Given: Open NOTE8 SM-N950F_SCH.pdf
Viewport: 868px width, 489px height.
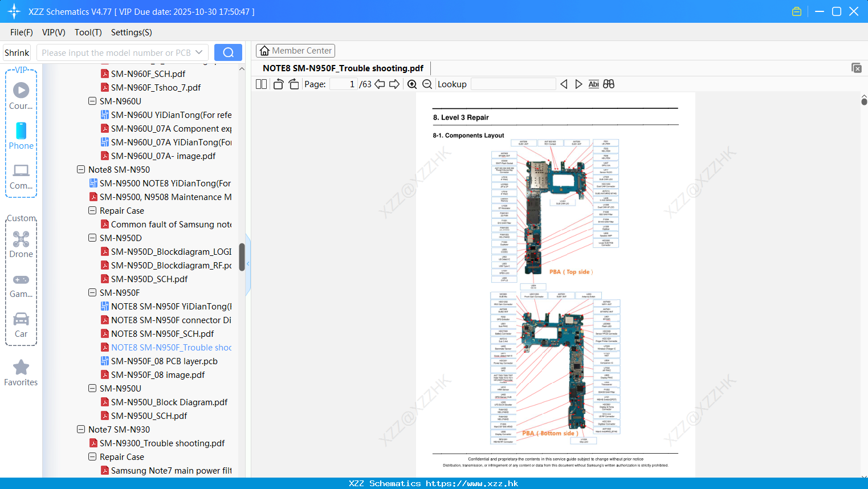Looking at the screenshot, I should (x=157, y=333).
